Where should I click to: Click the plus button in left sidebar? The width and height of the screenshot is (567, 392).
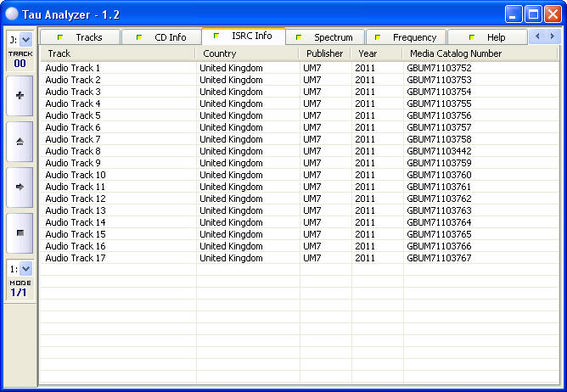click(20, 96)
